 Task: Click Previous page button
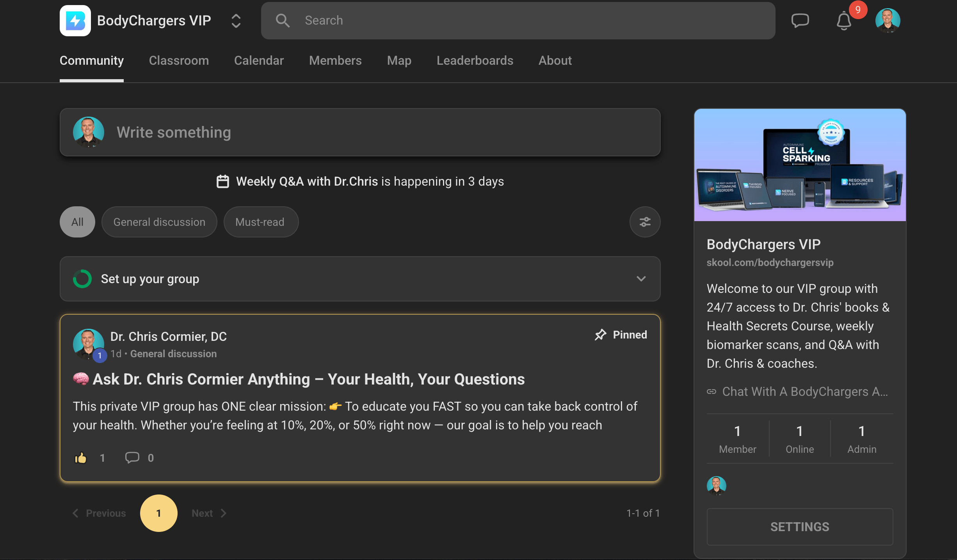pyautogui.click(x=99, y=513)
